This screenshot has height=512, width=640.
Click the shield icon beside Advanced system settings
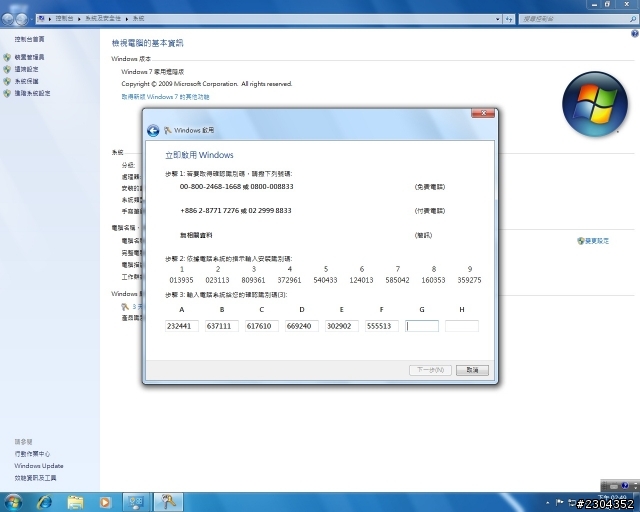pos(7,93)
